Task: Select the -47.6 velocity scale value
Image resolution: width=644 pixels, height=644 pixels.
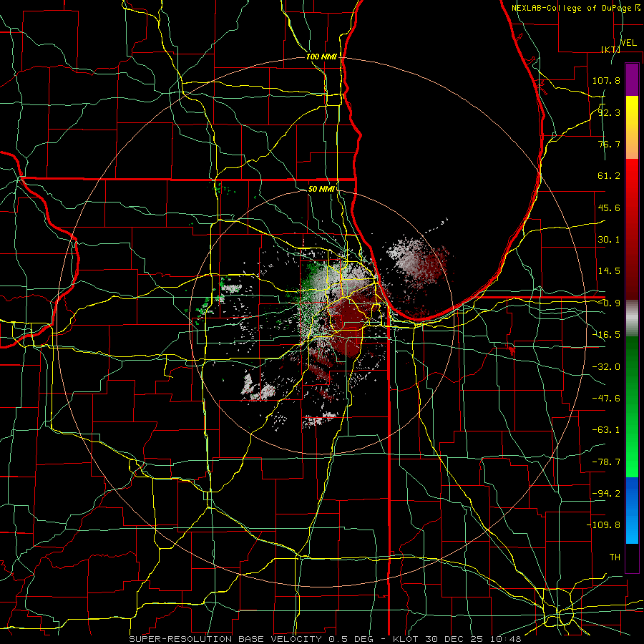Action: coord(606,399)
